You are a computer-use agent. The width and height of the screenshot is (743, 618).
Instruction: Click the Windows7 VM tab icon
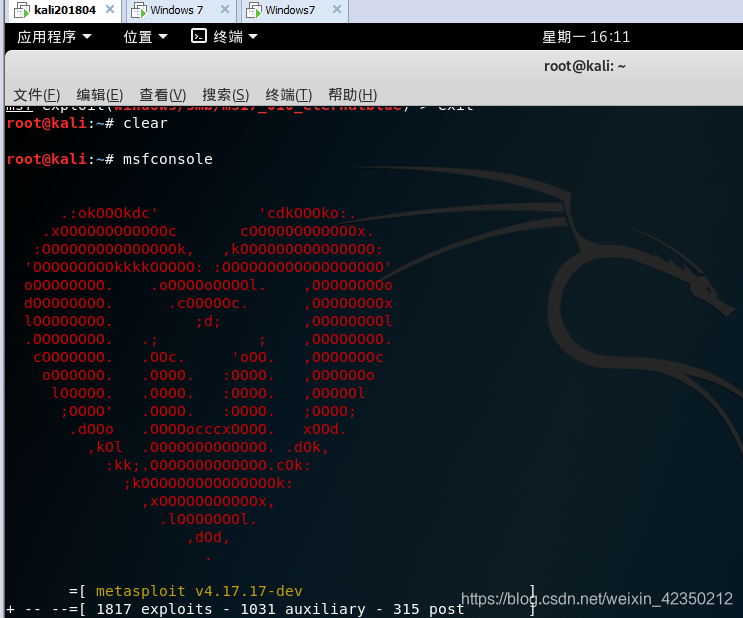click(x=254, y=10)
